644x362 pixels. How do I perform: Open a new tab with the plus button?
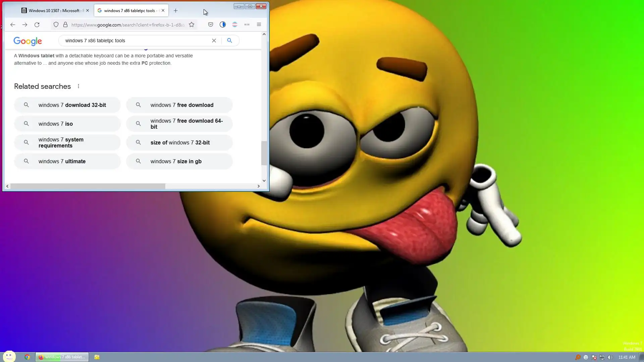(176, 11)
